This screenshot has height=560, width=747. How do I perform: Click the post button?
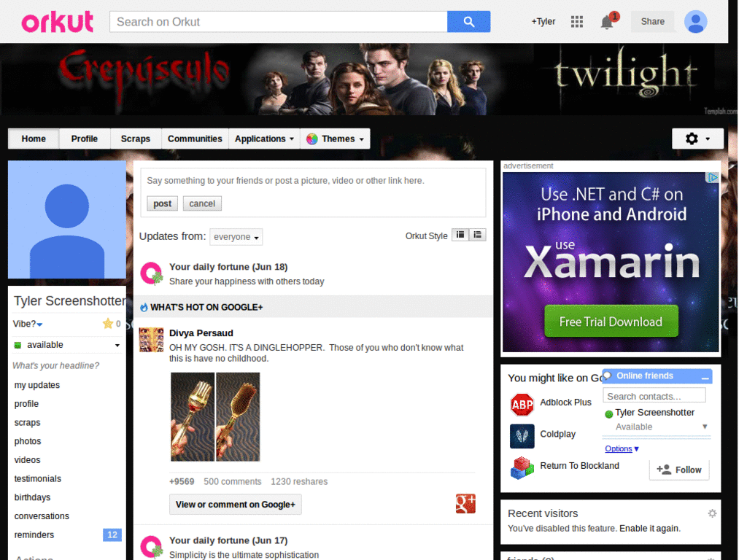(162, 203)
